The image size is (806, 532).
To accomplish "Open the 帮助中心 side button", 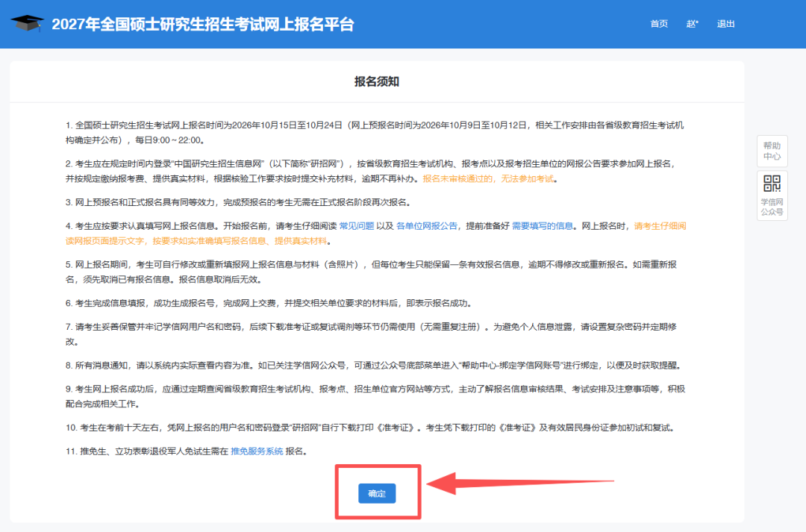I will tap(772, 151).
